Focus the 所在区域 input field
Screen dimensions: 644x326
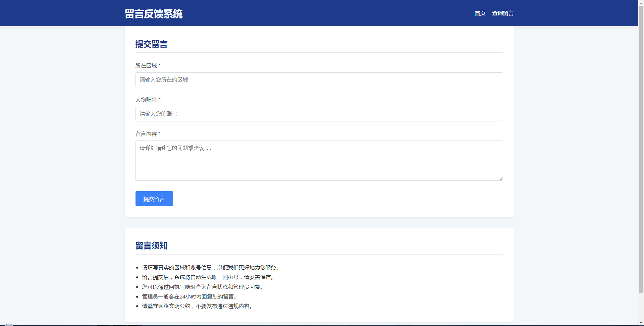pyautogui.click(x=319, y=80)
